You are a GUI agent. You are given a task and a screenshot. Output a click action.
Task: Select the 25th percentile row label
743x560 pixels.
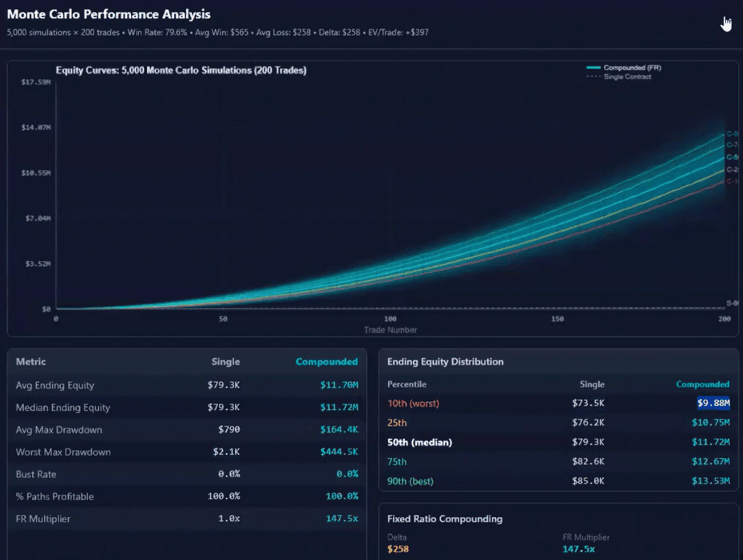point(397,423)
